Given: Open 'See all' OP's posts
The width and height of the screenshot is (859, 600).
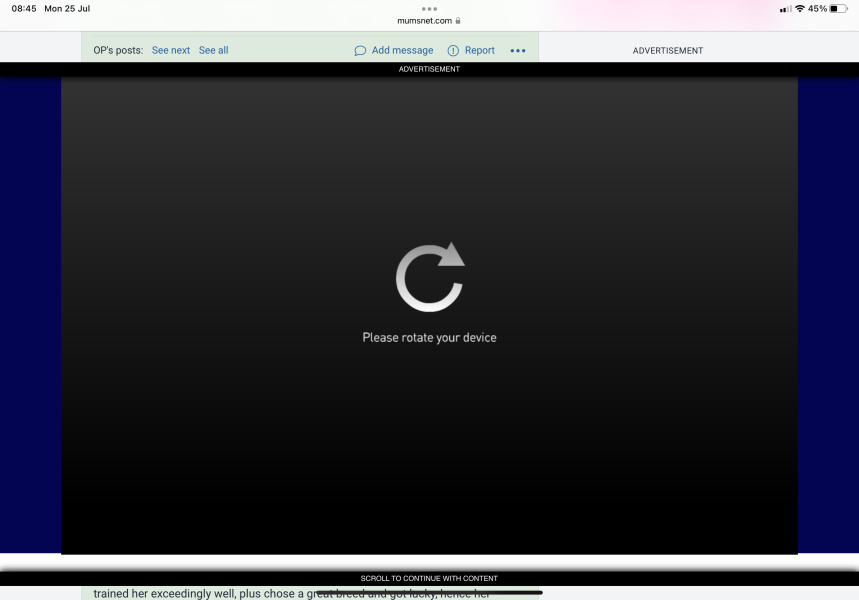Looking at the screenshot, I should 213,50.
